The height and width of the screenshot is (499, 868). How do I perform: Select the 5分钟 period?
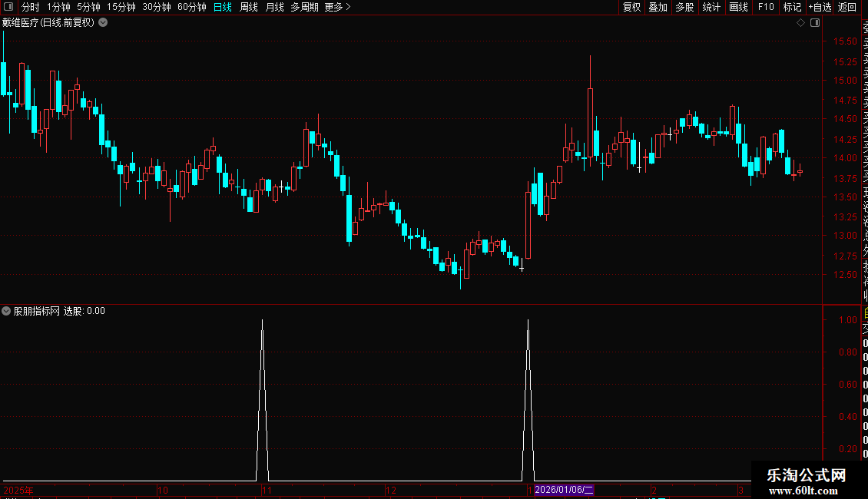coord(88,7)
